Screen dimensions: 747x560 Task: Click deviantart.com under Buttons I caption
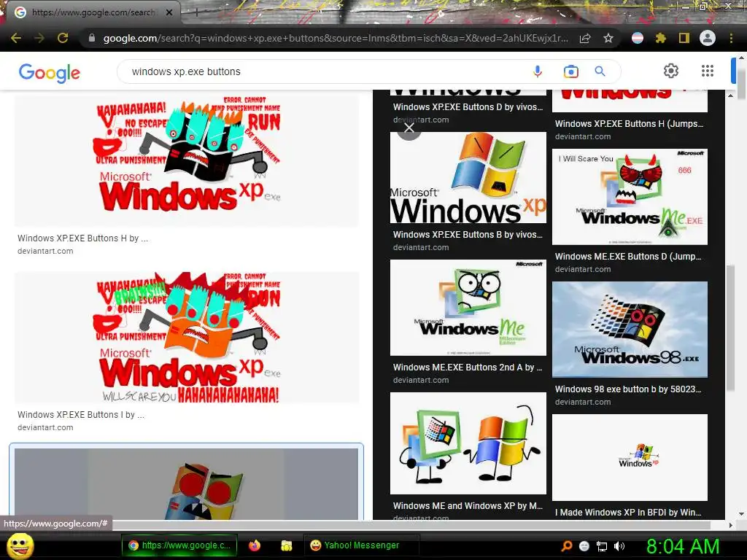[x=45, y=427]
